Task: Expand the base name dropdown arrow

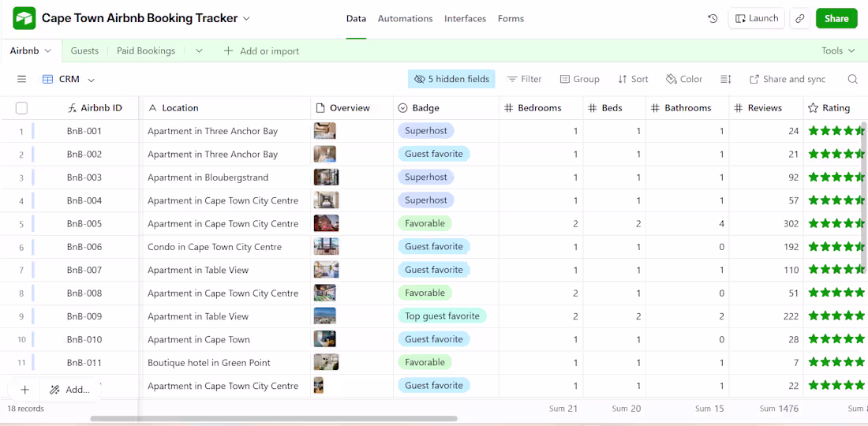Action: [x=247, y=18]
